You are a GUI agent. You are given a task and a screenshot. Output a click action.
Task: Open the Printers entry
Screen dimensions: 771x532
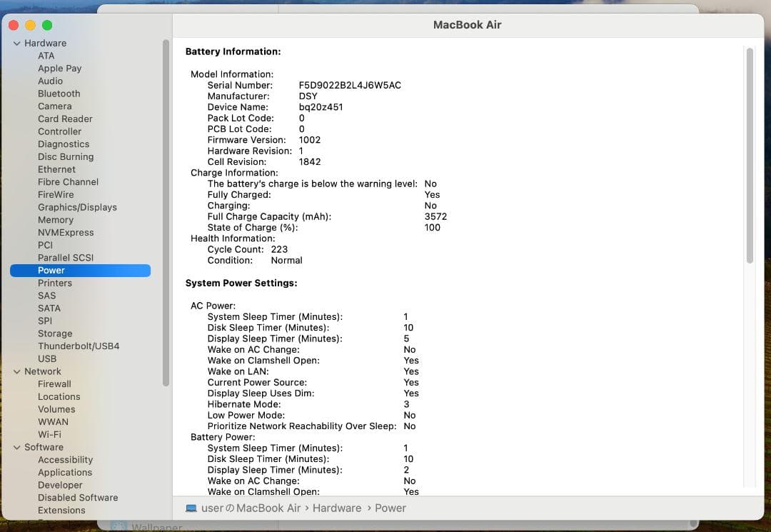pos(54,283)
